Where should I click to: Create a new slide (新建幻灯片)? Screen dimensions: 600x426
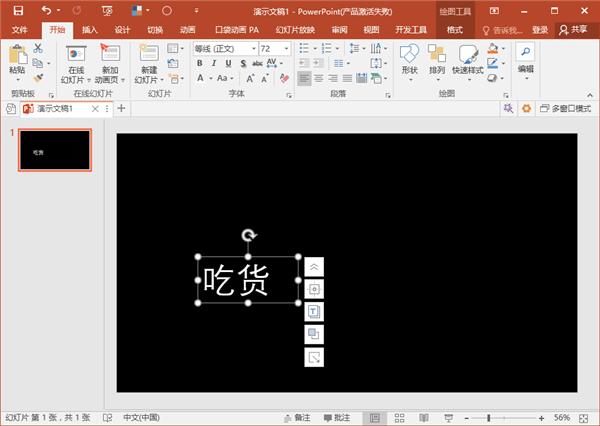click(x=149, y=64)
